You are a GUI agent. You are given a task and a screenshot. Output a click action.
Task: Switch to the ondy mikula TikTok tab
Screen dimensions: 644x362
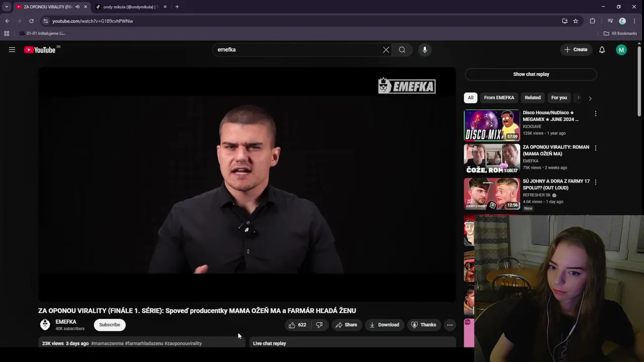coord(130,7)
